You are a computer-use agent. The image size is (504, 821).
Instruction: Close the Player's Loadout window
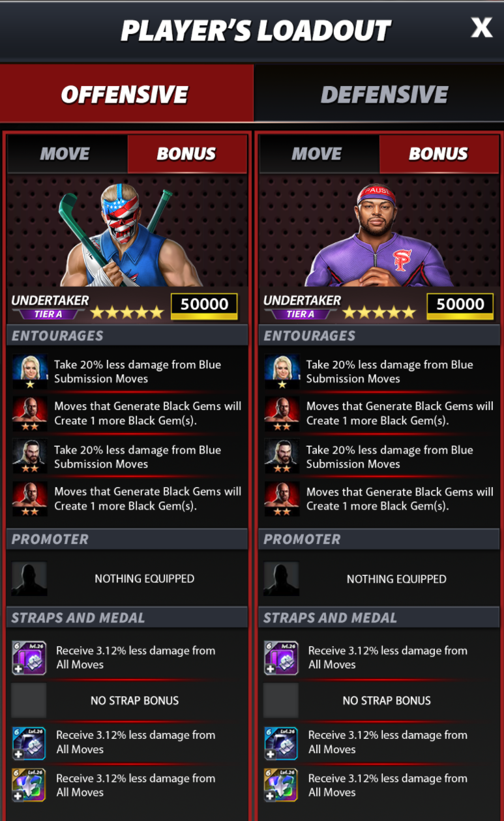pos(482,27)
